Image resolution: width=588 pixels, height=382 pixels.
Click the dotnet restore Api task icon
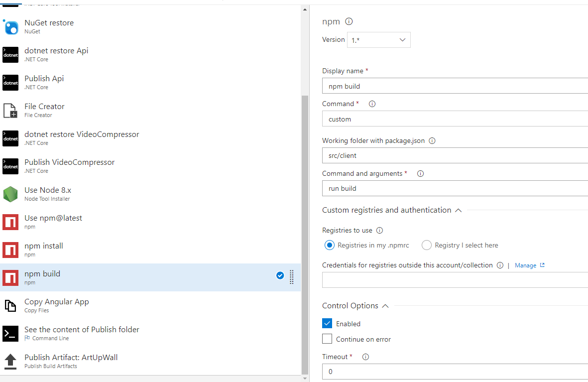[10, 55]
